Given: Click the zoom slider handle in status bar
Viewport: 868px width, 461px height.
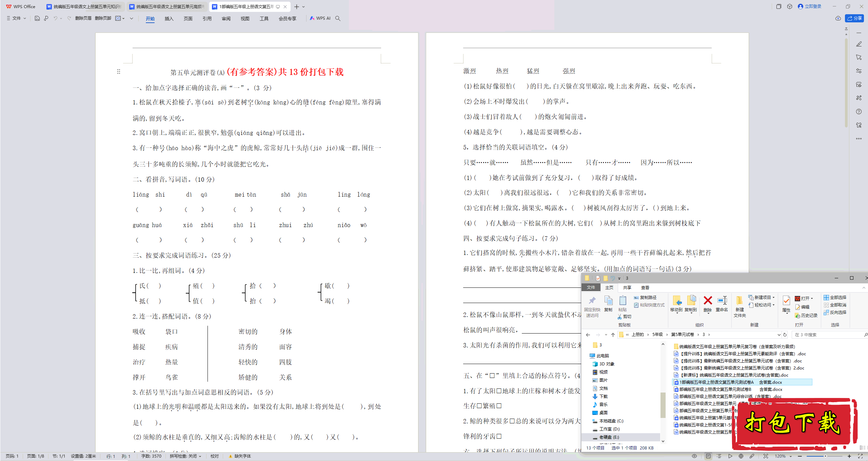Looking at the screenshot, I should point(825,456).
